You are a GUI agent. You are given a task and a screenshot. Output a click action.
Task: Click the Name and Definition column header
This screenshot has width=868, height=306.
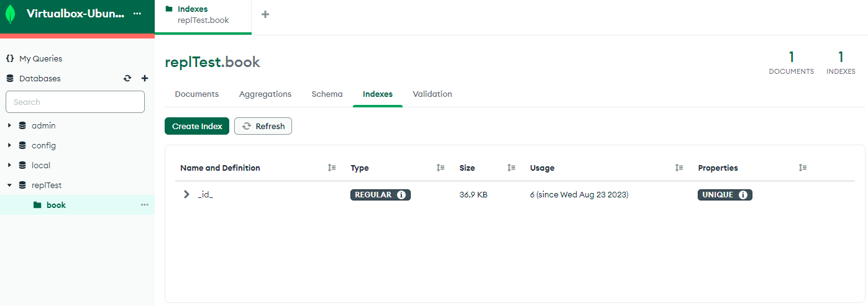220,168
